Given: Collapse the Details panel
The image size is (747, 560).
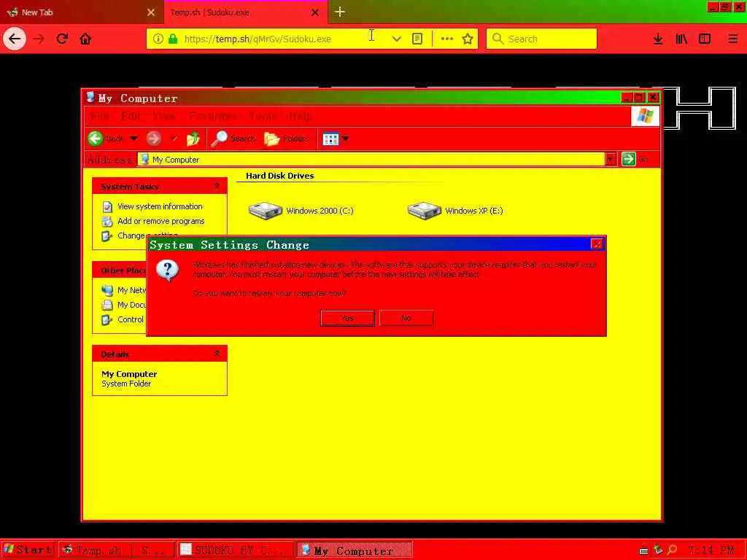Looking at the screenshot, I should (217, 354).
